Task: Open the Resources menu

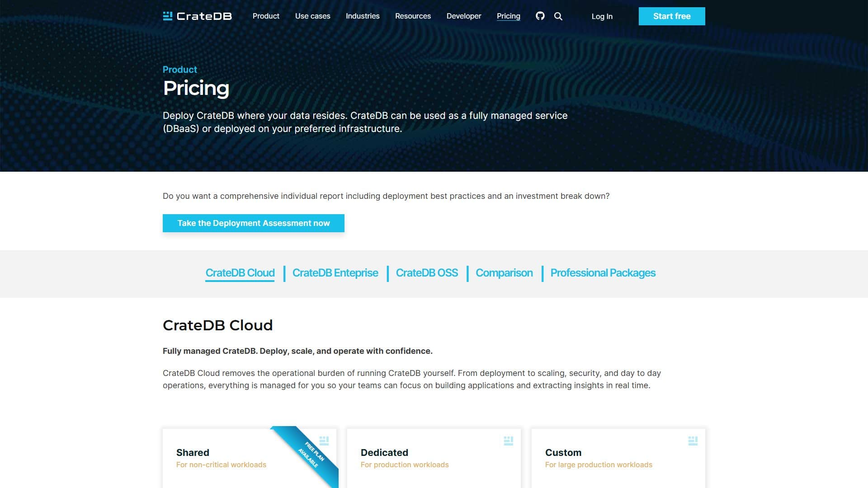Action: coord(413,16)
